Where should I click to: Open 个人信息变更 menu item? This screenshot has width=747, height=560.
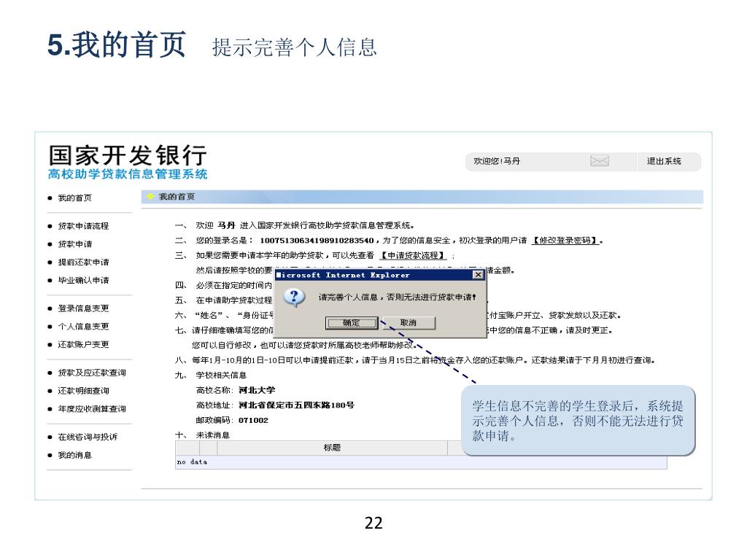(x=83, y=327)
